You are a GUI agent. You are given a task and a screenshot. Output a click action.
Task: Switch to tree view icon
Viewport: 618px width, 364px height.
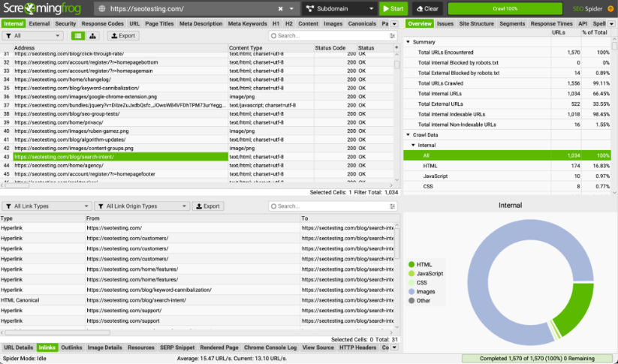click(92, 35)
